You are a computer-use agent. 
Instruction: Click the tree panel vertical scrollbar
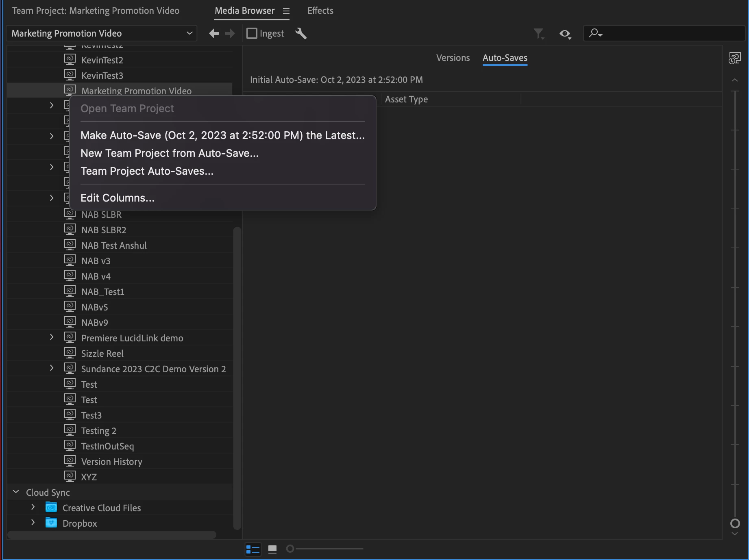(237, 378)
